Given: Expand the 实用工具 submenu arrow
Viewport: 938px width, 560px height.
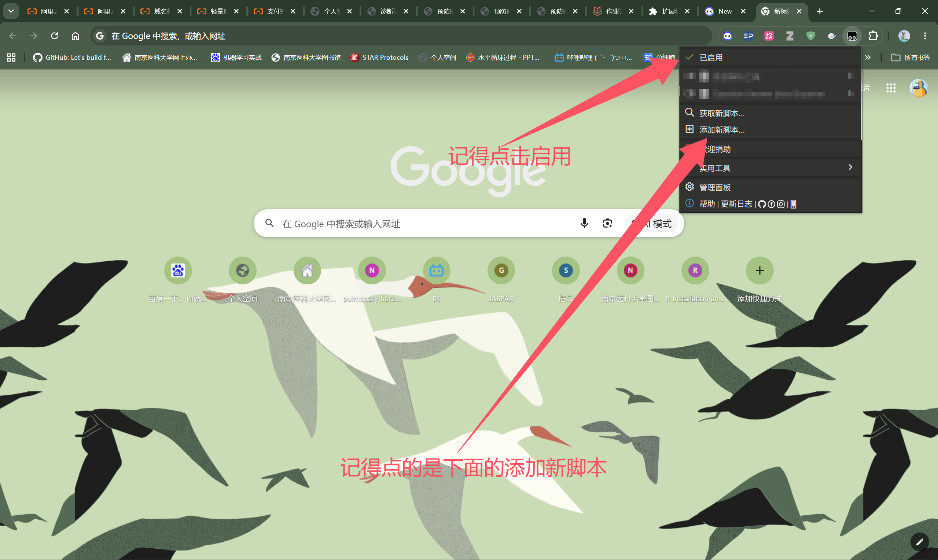Looking at the screenshot, I should tap(850, 167).
